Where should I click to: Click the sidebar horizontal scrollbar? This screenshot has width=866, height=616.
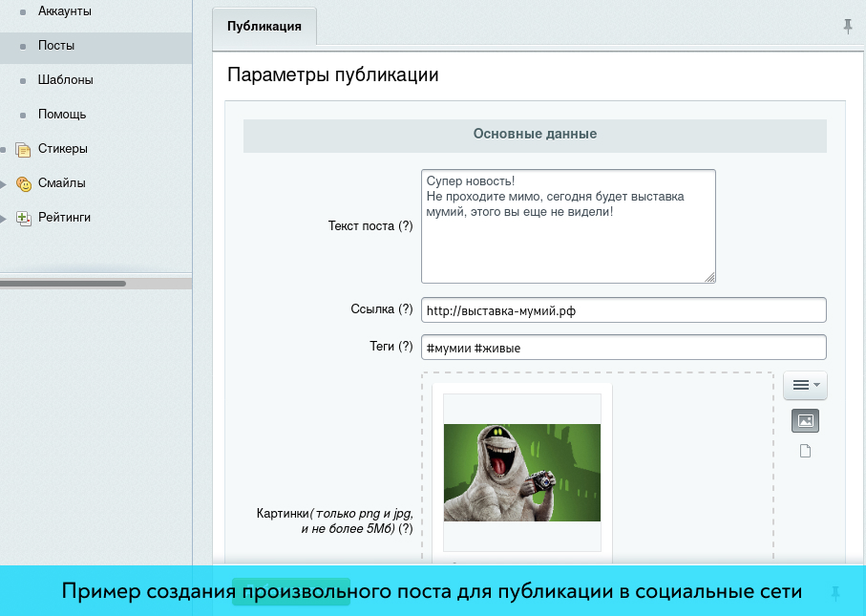[63, 284]
